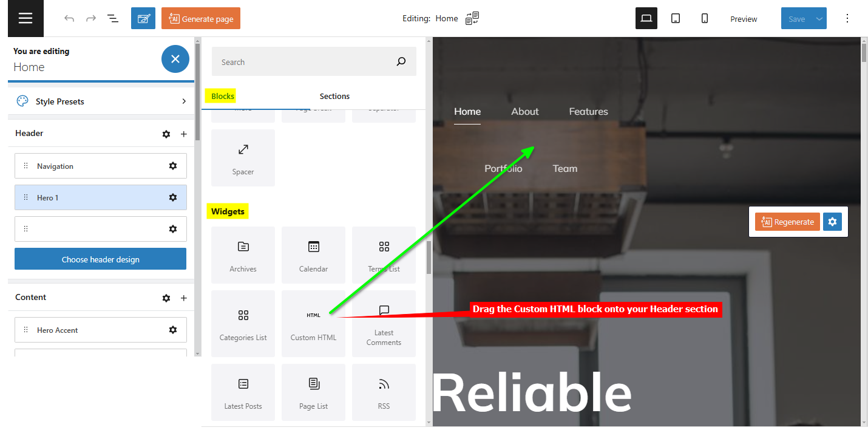Viewport: 868px width, 430px height.
Task: Add a block to Header with plus
Action: coord(184,134)
